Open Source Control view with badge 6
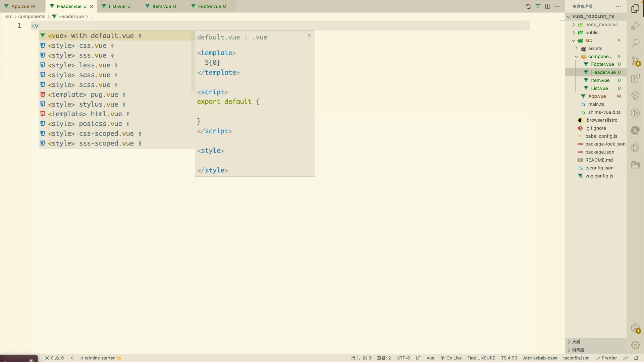The width and height of the screenshot is (644, 362). [x=635, y=61]
